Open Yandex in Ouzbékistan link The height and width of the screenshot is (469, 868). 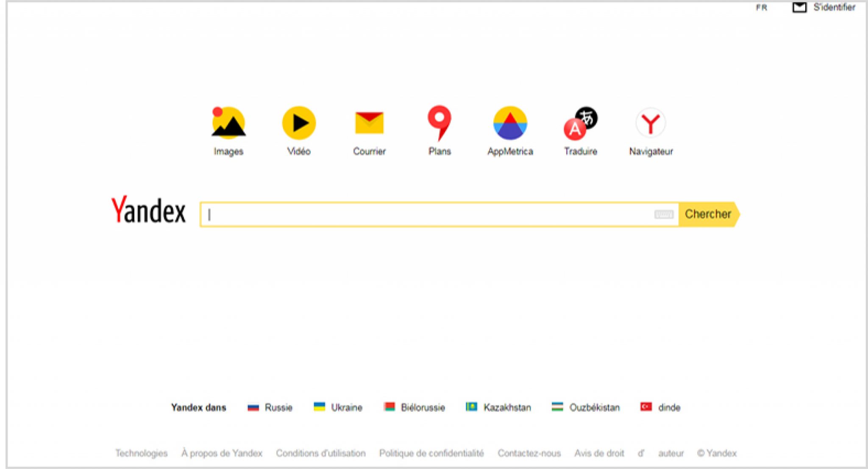[595, 408]
